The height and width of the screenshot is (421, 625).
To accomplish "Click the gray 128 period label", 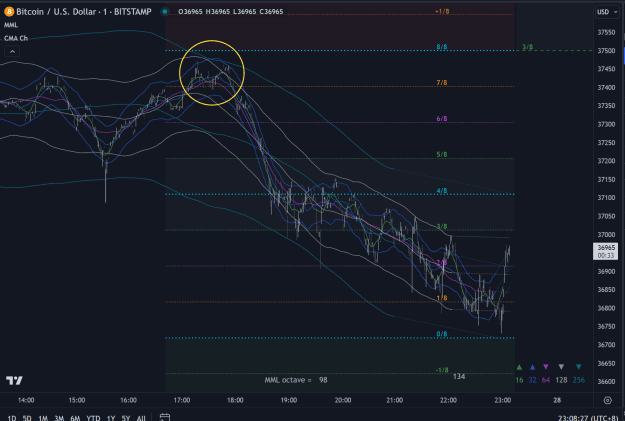I will (561, 380).
